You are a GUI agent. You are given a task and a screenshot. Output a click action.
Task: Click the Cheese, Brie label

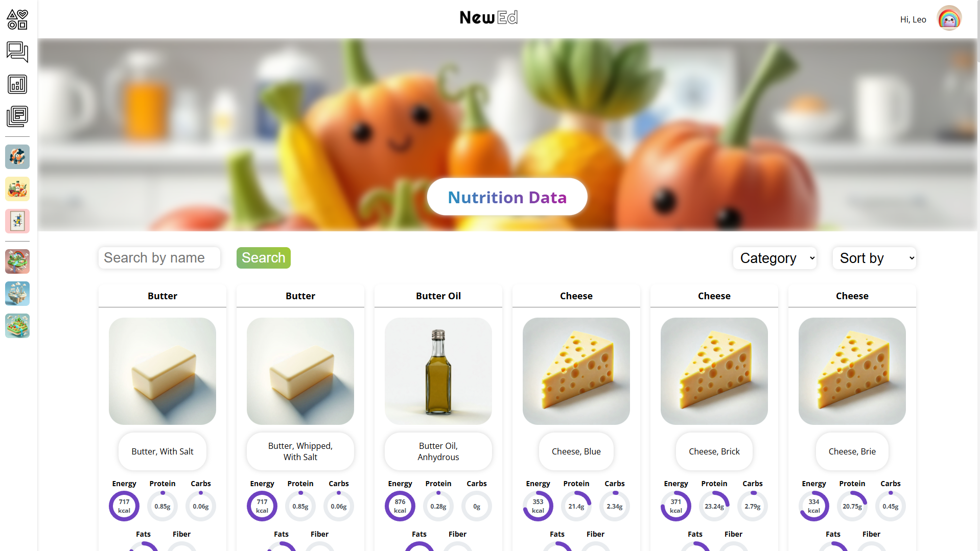[x=852, y=451]
